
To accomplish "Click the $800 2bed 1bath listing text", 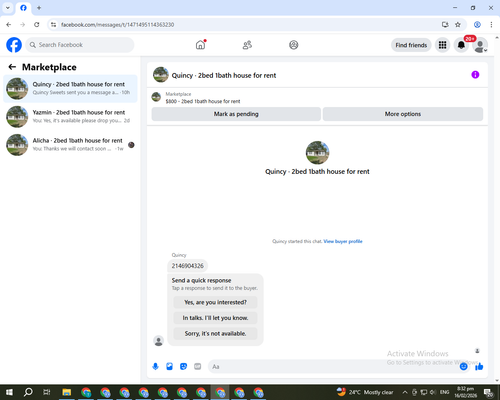I will (203, 101).
